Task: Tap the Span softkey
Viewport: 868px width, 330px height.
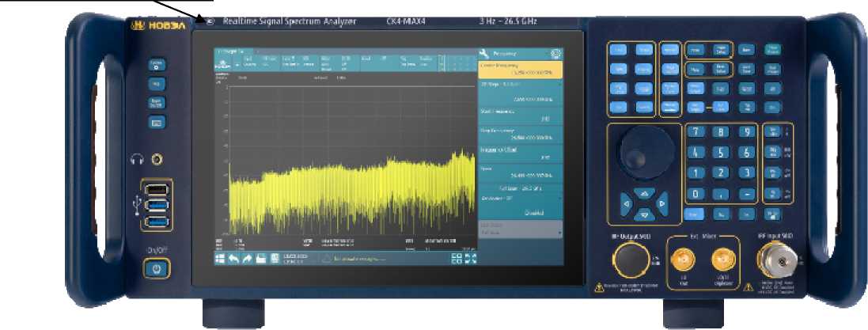Action: 520,173
